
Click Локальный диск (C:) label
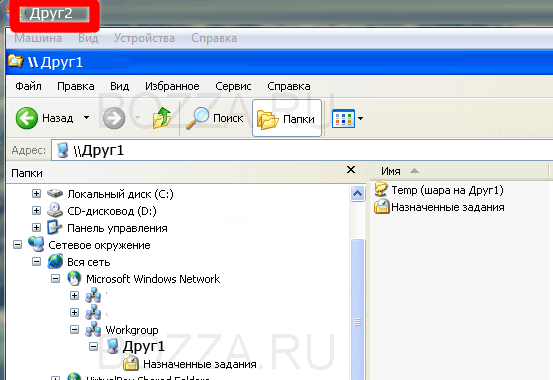click(120, 194)
